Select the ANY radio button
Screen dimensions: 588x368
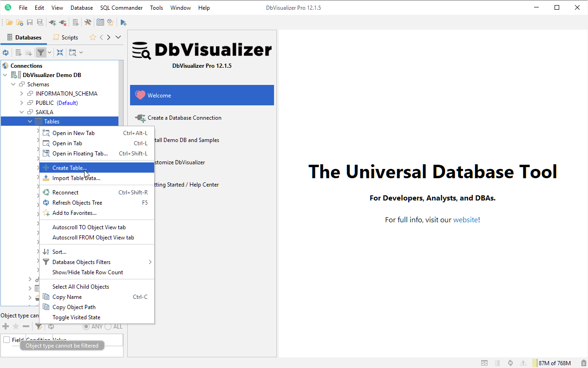point(86,327)
